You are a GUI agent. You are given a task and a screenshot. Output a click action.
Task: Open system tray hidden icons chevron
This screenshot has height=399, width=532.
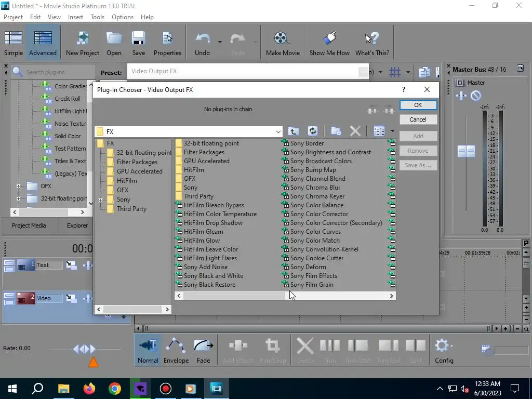[440, 389]
